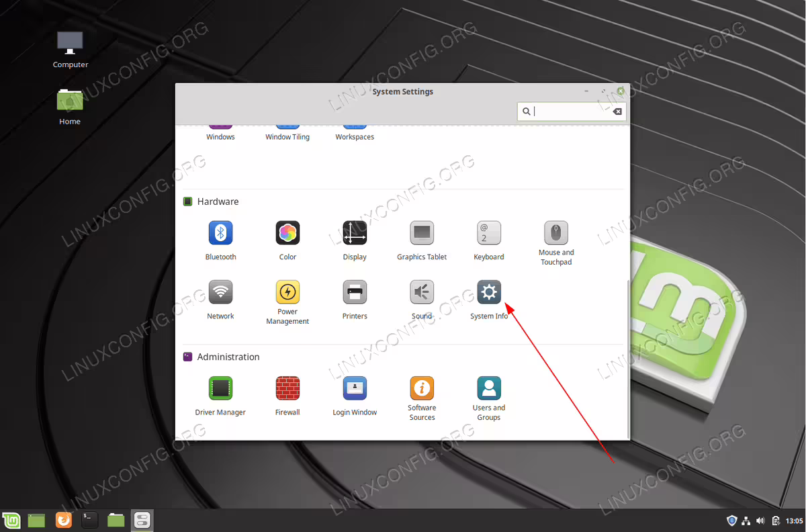Minimize the System Settings window

point(586,91)
